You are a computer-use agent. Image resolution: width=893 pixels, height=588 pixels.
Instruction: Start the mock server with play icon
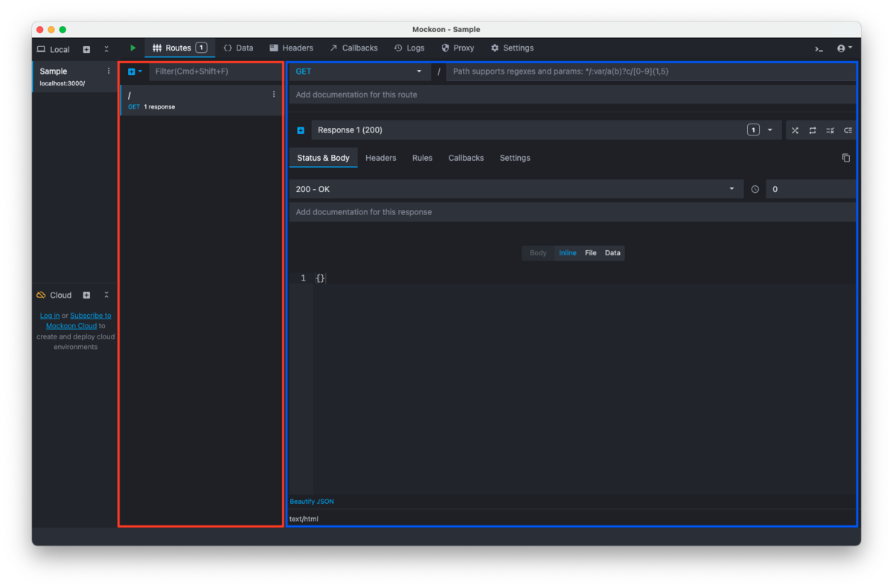point(133,48)
